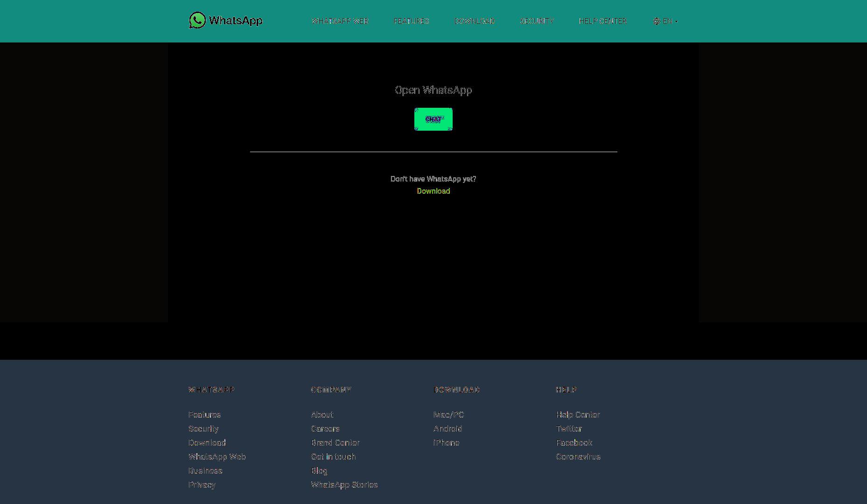Open the Facebook link under Help
This screenshot has height=504, width=867.
click(x=574, y=443)
